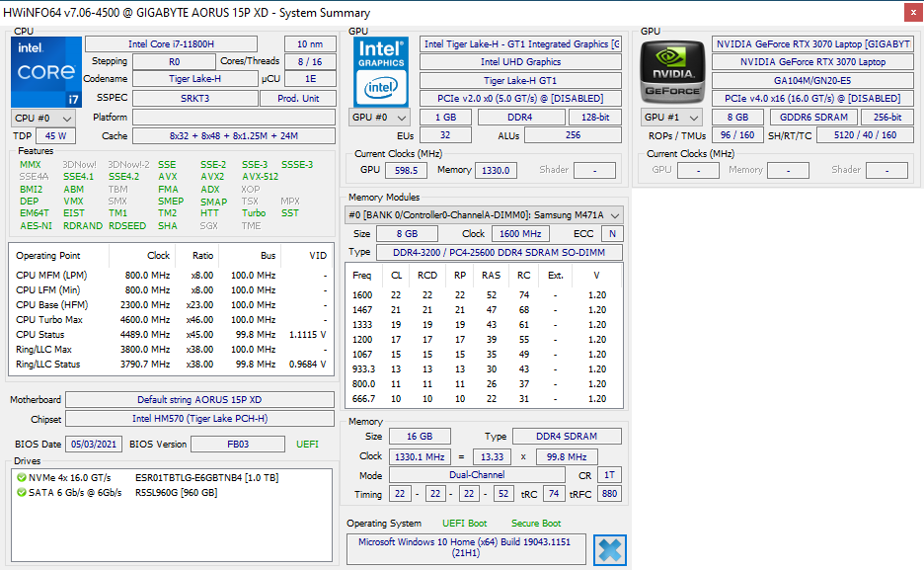
Task: Click the Ring/LLC Status row
Action: [x=171, y=365]
